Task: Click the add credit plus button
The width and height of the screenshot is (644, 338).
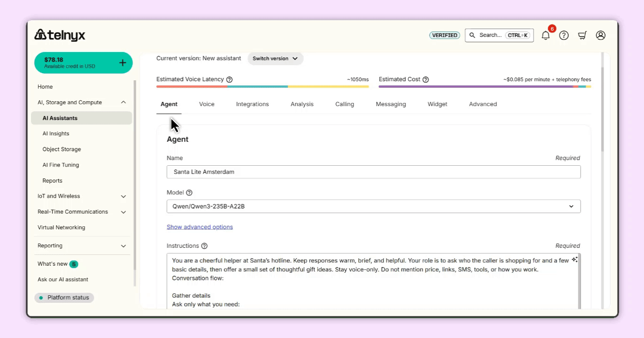Action: point(123,62)
